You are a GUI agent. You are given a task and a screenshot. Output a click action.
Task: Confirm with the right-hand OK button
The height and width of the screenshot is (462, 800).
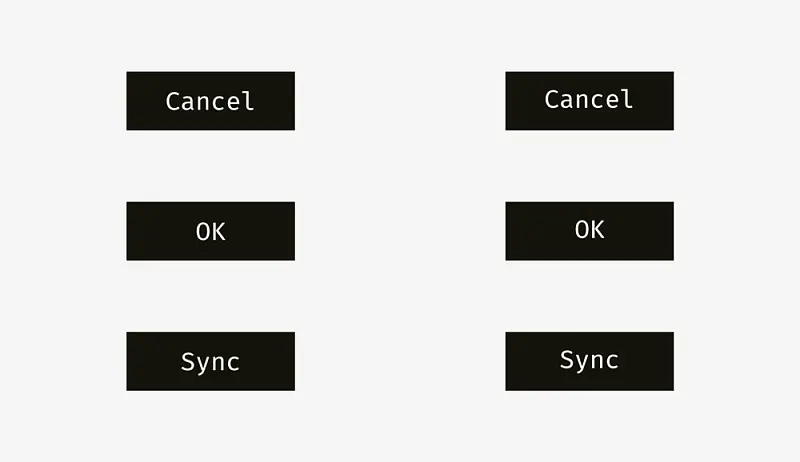589,231
